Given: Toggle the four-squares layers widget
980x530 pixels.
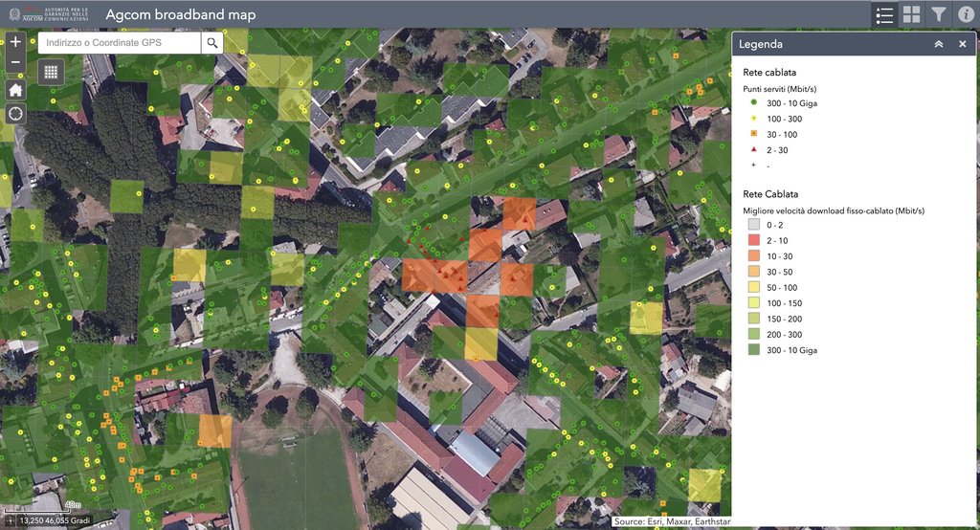Looking at the screenshot, I should [x=911, y=14].
